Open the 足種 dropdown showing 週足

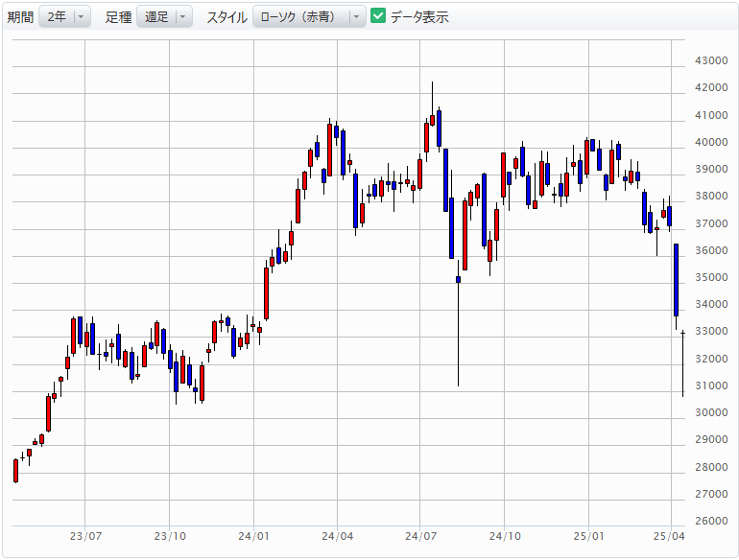164,17
